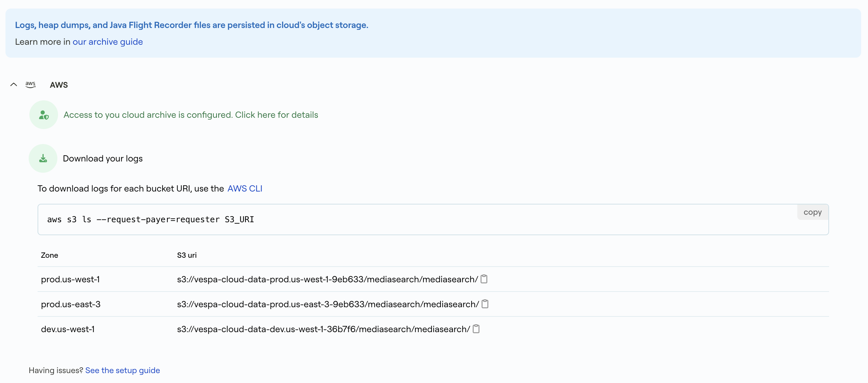The width and height of the screenshot is (868, 383).
Task: Click the clipboard icon beside the first URI
Action: point(484,279)
